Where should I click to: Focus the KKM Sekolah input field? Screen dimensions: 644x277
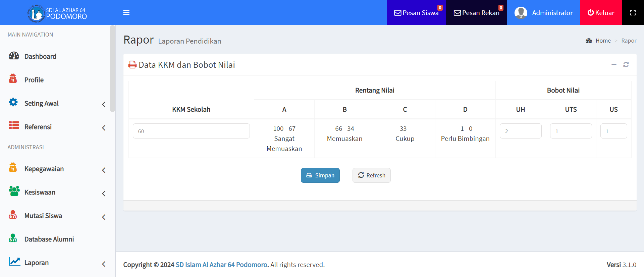pyautogui.click(x=191, y=131)
